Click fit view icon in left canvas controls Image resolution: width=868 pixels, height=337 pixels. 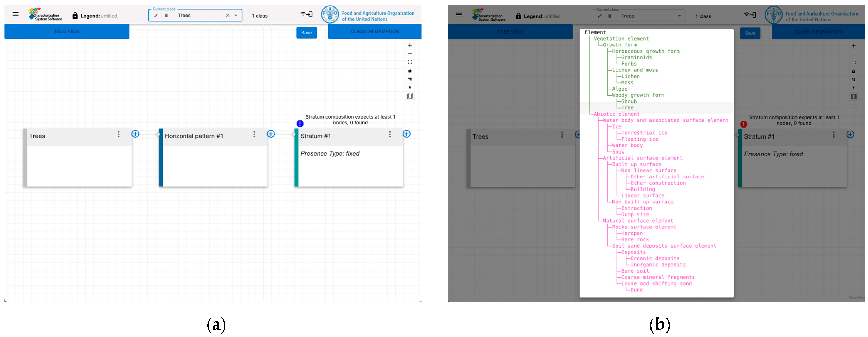(410, 62)
